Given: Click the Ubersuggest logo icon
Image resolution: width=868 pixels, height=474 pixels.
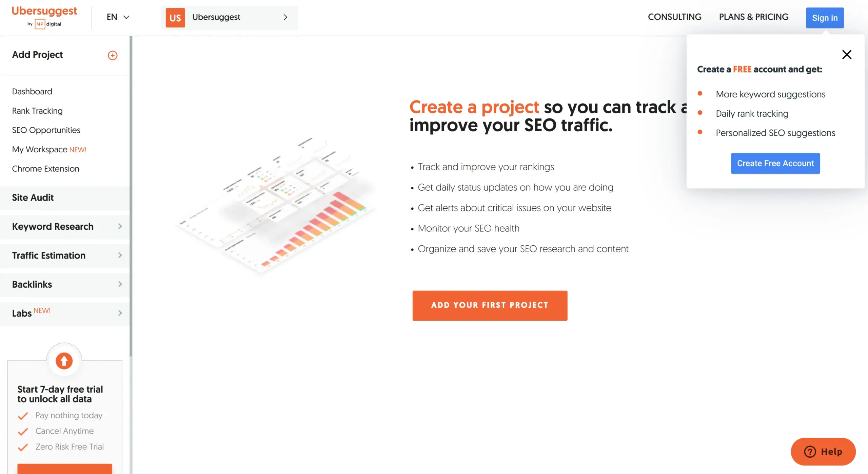Looking at the screenshot, I should [x=44, y=16].
